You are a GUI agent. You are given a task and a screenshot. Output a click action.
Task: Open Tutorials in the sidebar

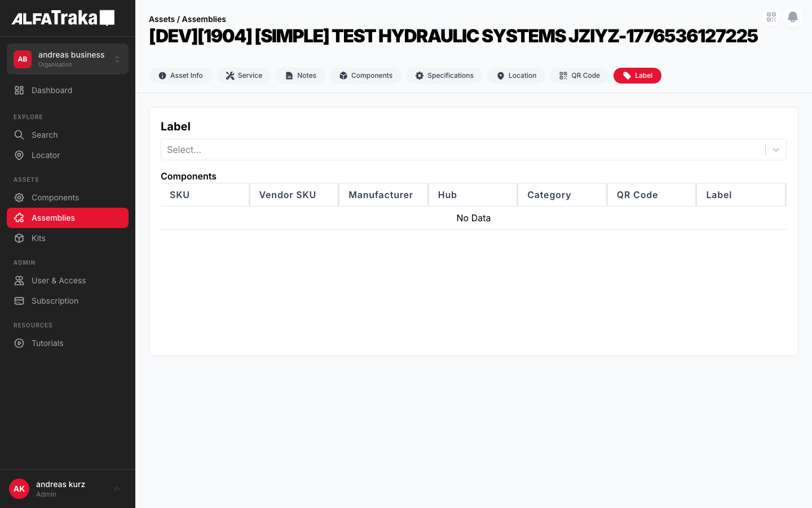47,343
